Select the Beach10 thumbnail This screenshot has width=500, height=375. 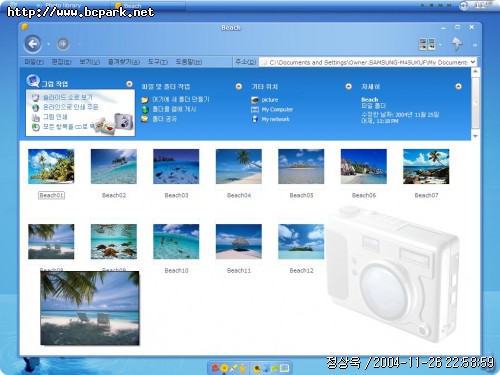[x=176, y=242]
